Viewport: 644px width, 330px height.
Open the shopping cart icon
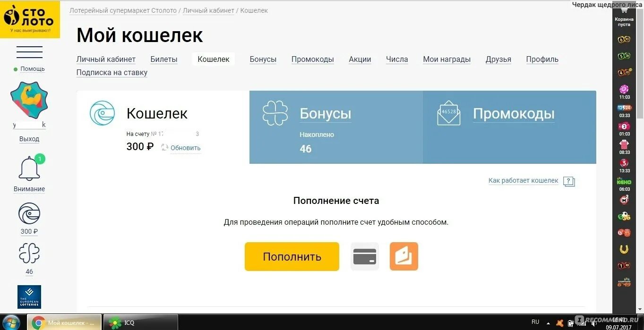coord(624,9)
